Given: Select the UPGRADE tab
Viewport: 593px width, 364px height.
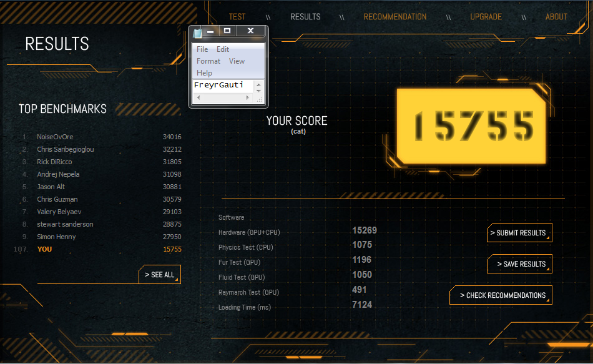Looking at the screenshot, I should [x=486, y=17].
